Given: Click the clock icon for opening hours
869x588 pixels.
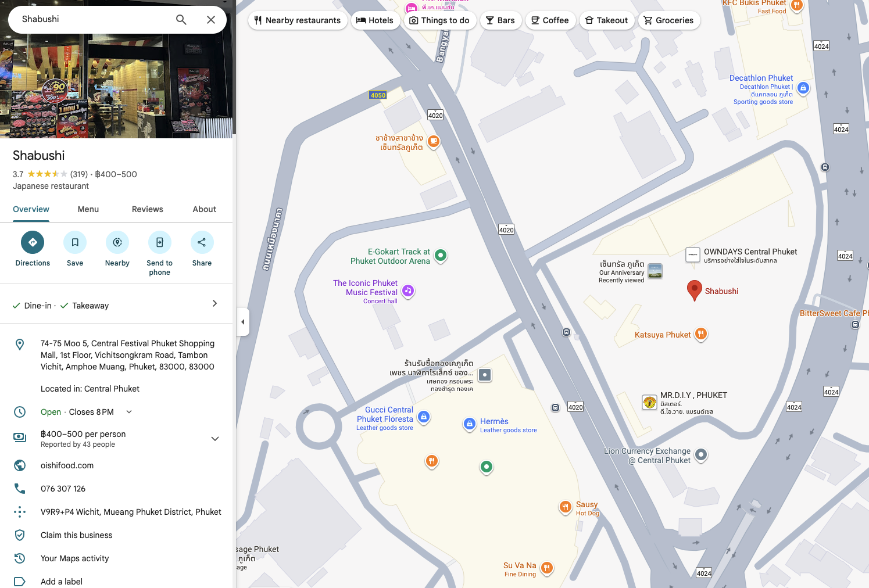Looking at the screenshot, I should [x=20, y=412].
